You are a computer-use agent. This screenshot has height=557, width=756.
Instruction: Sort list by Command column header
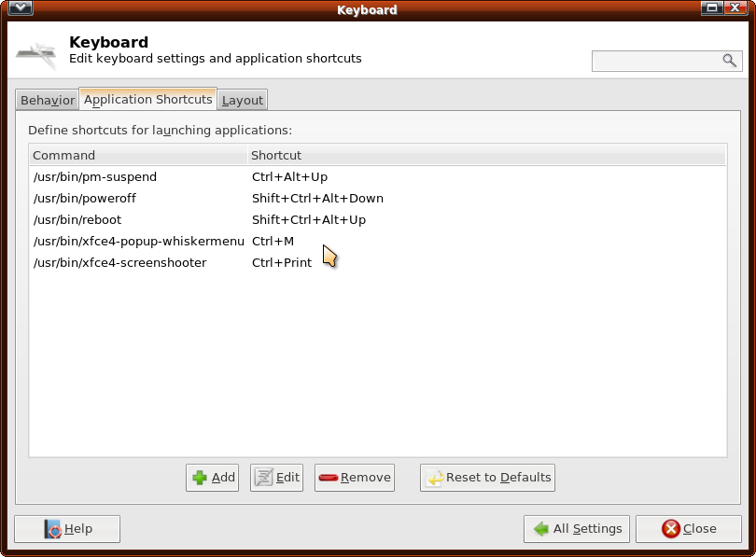point(138,155)
